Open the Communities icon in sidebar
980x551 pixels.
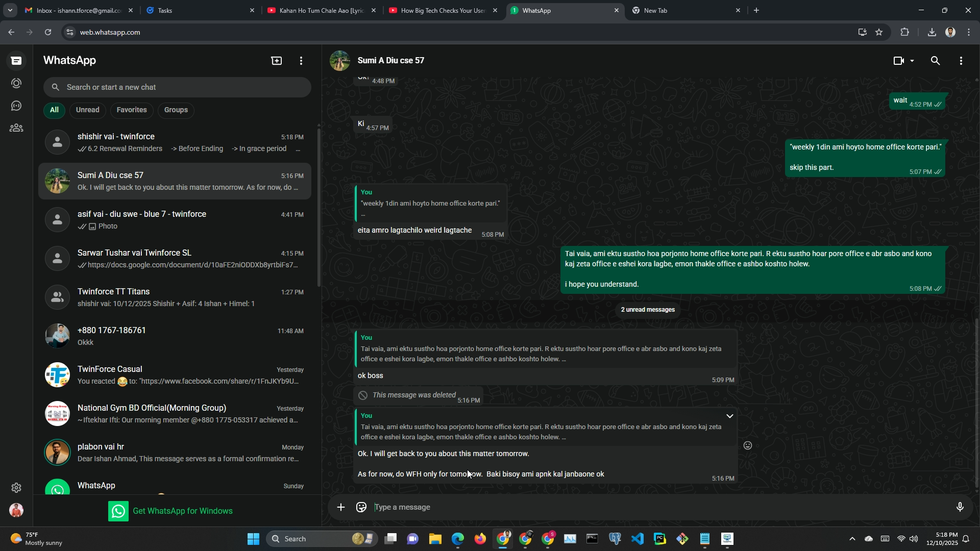pyautogui.click(x=16, y=128)
